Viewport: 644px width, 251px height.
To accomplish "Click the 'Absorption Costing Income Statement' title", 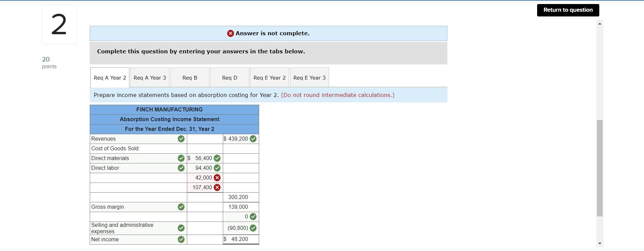I will pyautogui.click(x=169, y=119).
